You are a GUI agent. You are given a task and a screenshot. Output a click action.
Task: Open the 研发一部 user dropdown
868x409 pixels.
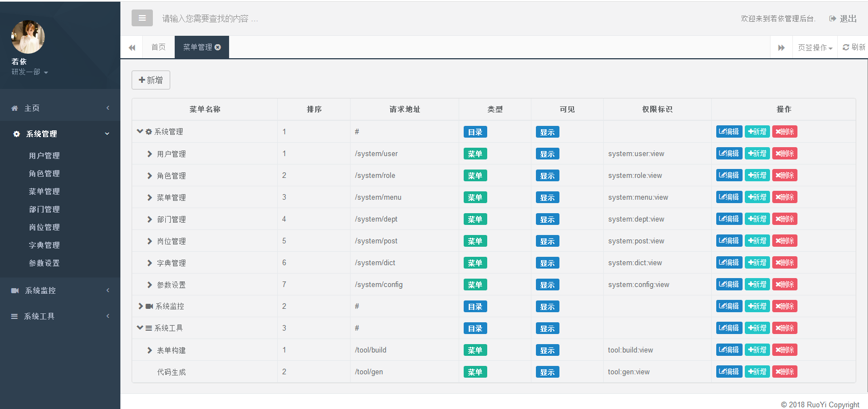(30, 72)
